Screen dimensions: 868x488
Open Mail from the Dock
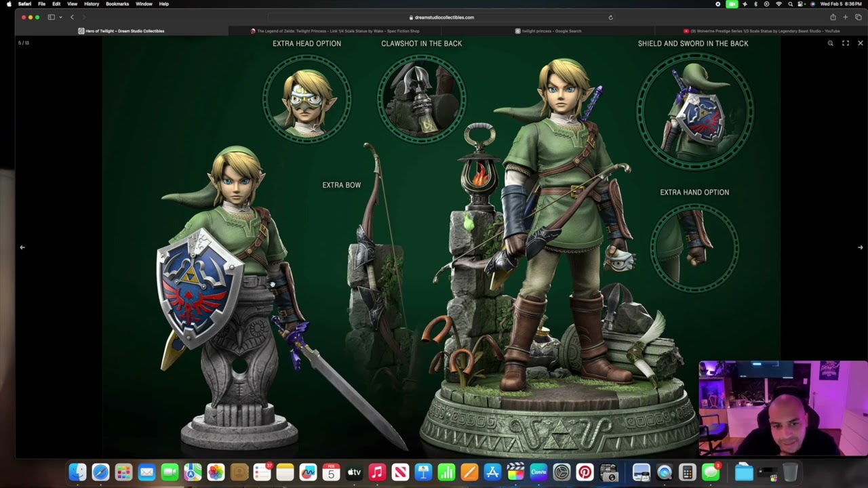point(146,472)
